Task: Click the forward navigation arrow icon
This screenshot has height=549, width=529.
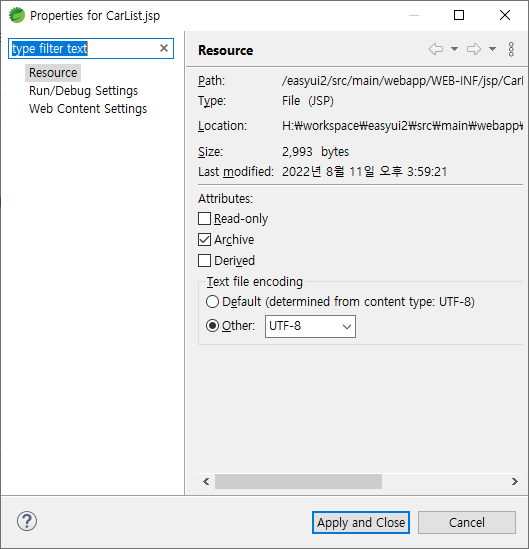Action: (x=474, y=49)
